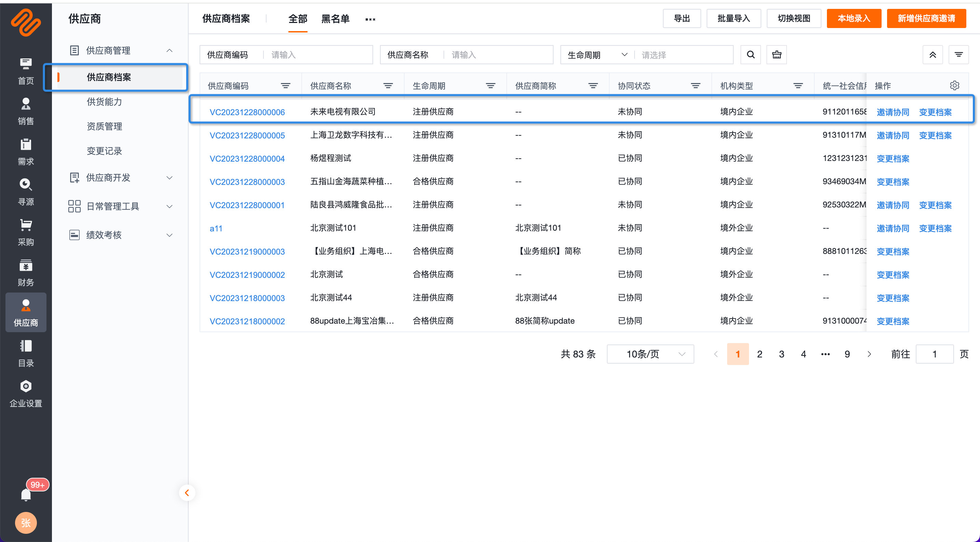Click 变更档案 for 杨煜程测试 row
Image resolution: width=980 pixels, height=542 pixels.
point(893,159)
